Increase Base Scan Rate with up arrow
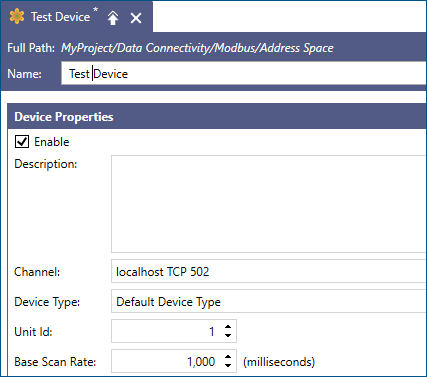The image size is (427, 377). pyautogui.click(x=228, y=357)
